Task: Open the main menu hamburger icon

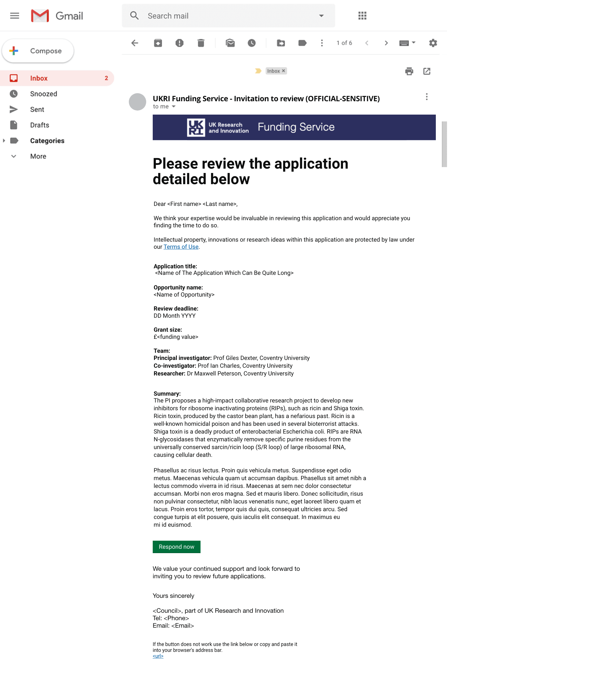Action: (15, 16)
